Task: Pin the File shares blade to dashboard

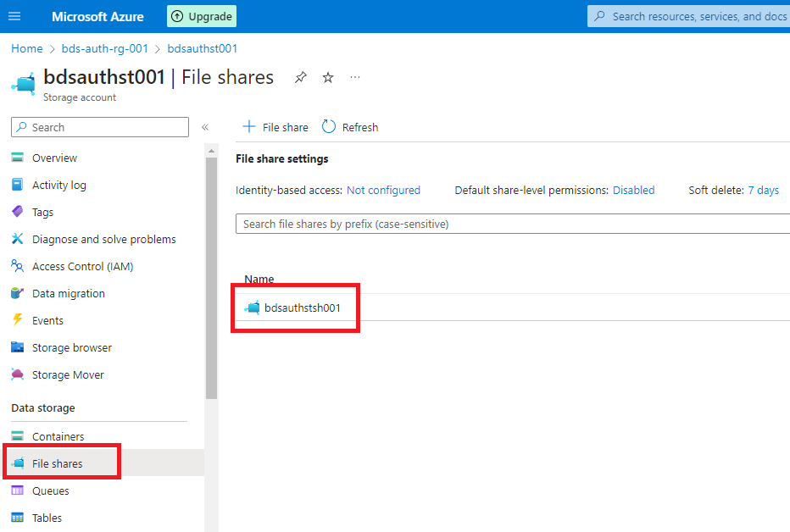Action: [x=301, y=77]
